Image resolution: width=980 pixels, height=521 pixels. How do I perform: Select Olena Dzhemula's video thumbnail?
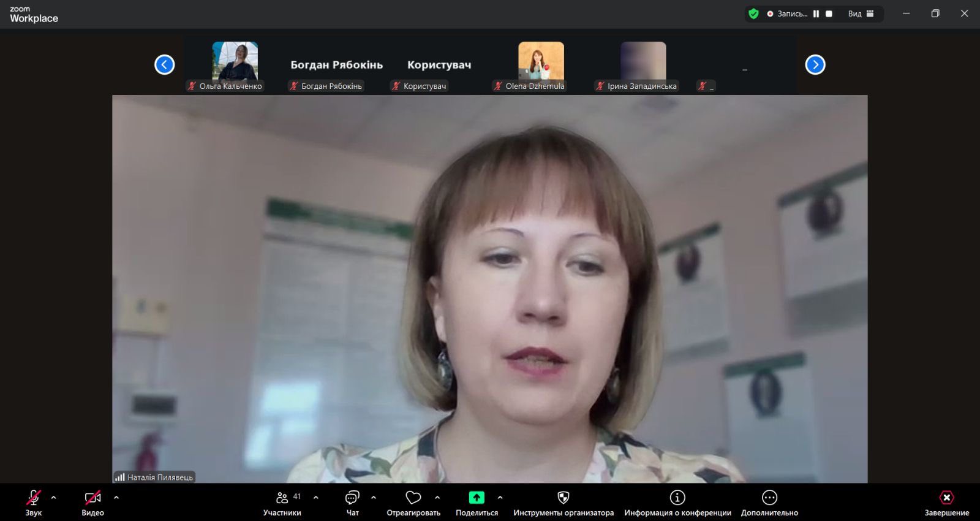[541, 61]
